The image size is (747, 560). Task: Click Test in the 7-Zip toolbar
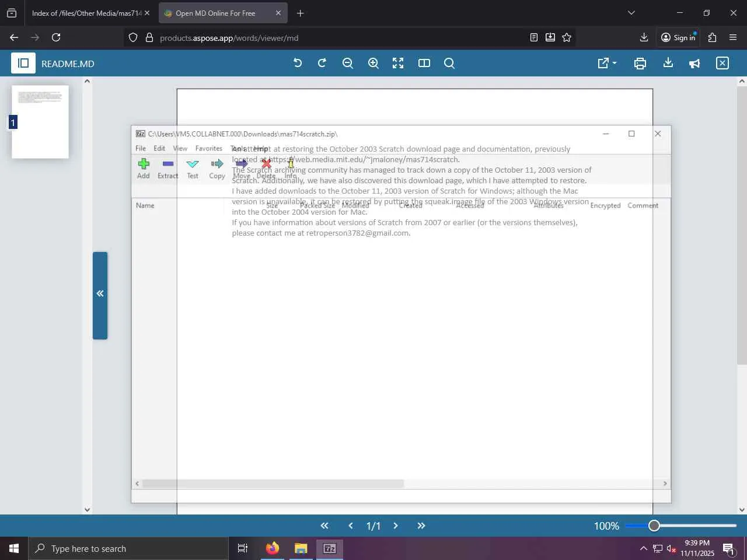coord(193,169)
